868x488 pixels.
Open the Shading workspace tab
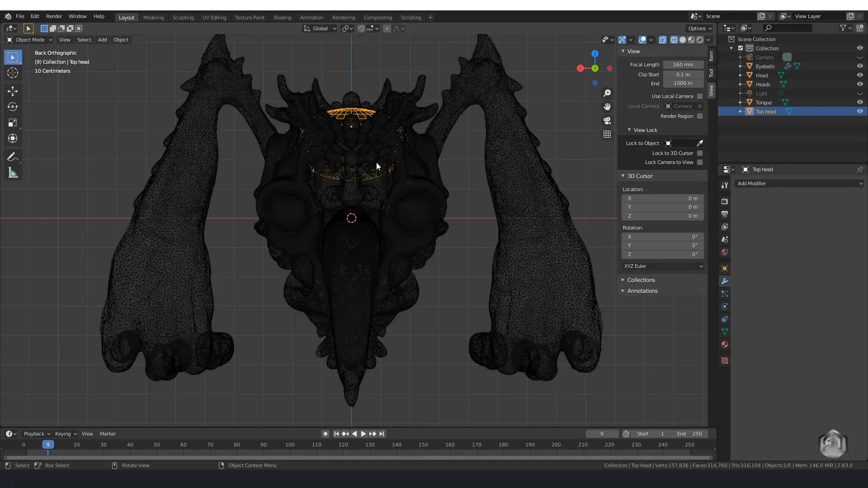pyautogui.click(x=281, y=17)
